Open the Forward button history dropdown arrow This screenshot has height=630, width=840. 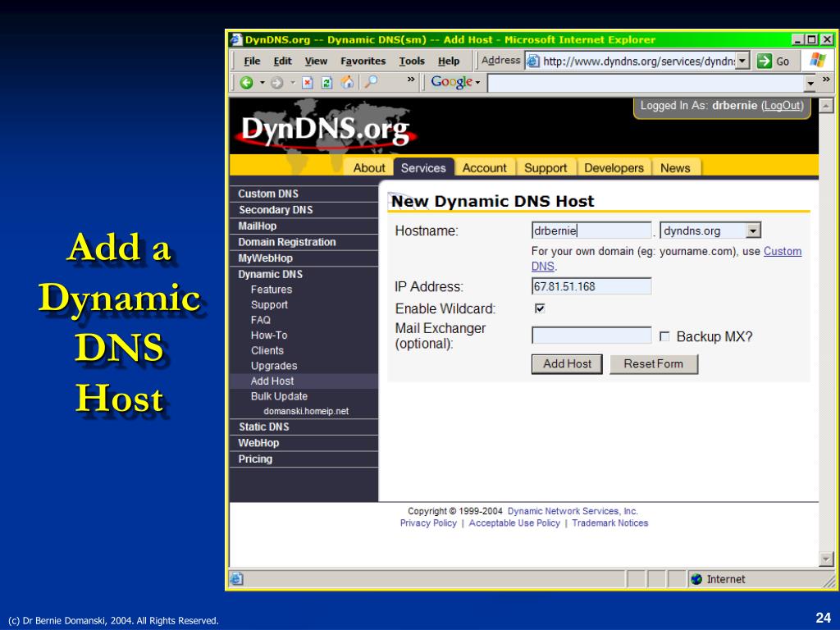(293, 83)
